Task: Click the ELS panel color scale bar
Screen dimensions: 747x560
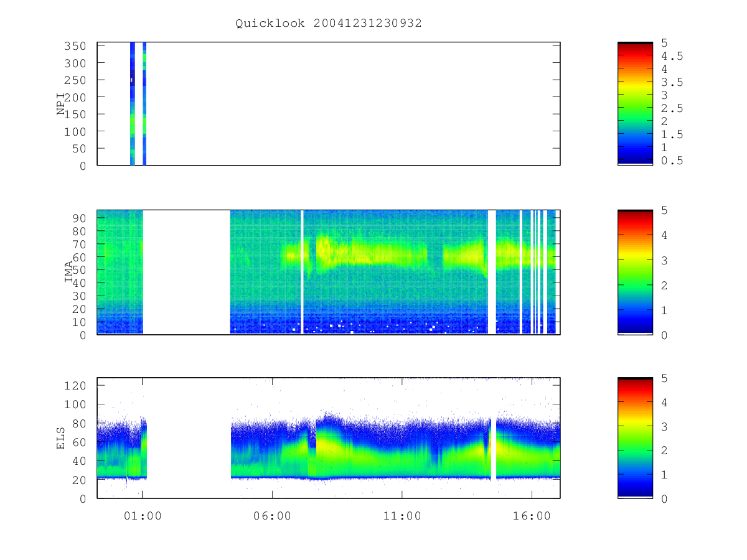Action: point(635,438)
